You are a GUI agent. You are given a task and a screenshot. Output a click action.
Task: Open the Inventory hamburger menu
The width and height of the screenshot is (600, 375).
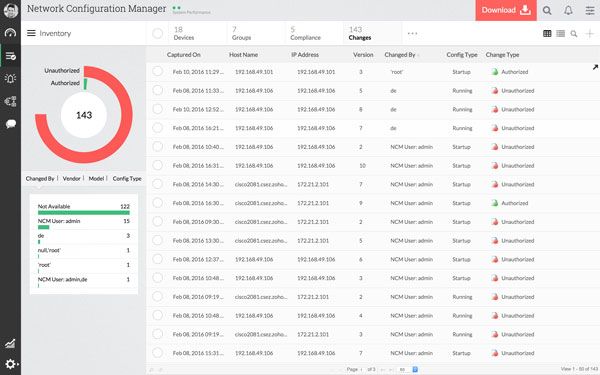point(31,33)
